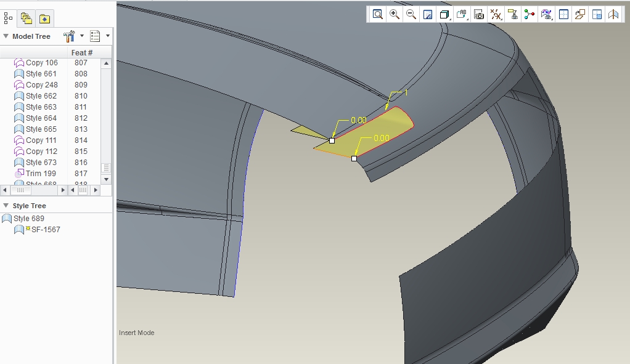Screen dimensions: 630x364
Task: Open dropdown arrow beside show list icon
Action: (x=108, y=36)
